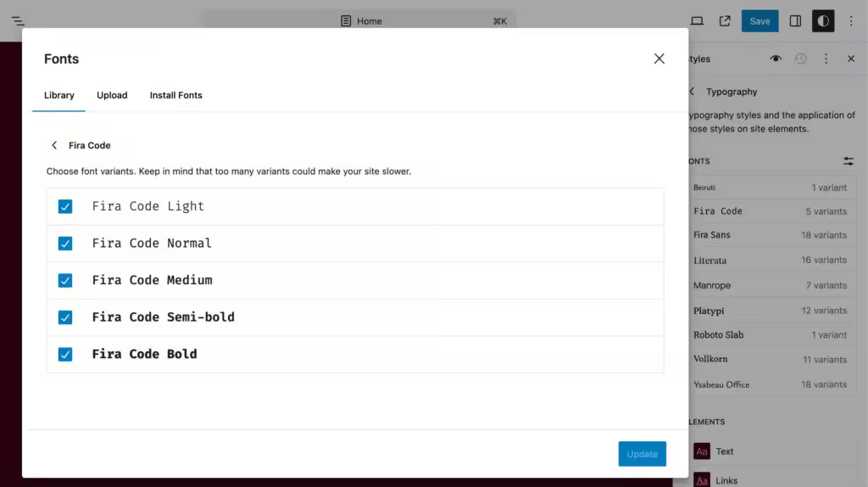
Task: Uncheck the Fira Code Light variant
Action: [x=65, y=207]
